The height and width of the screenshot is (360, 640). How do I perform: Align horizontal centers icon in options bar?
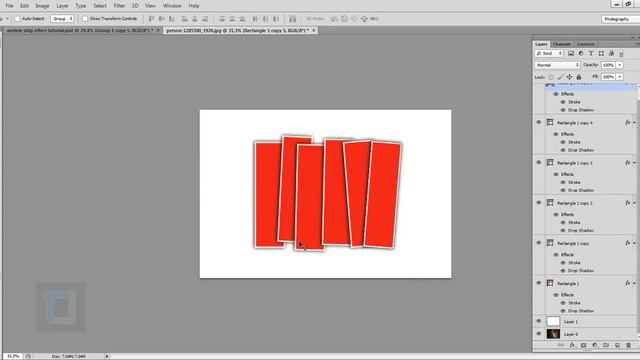(x=195, y=19)
